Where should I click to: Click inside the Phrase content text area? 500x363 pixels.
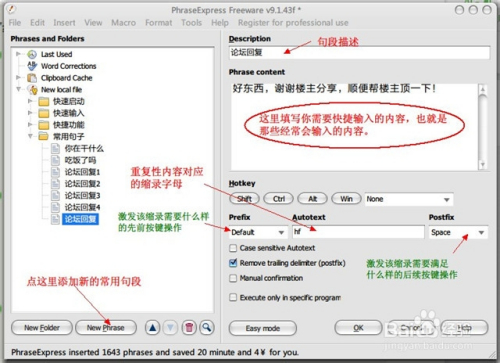click(x=354, y=127)
